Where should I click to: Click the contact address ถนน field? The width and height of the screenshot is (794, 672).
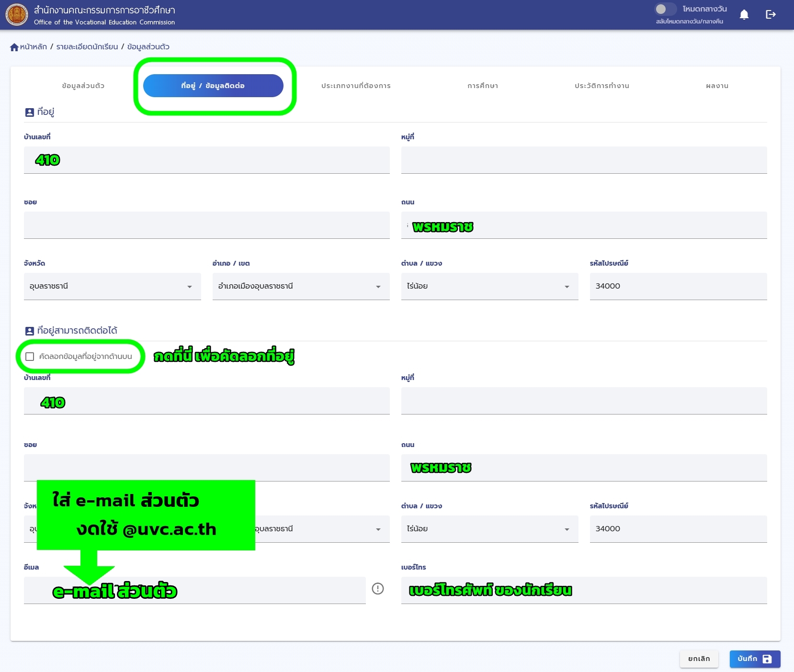pos(584,468)
